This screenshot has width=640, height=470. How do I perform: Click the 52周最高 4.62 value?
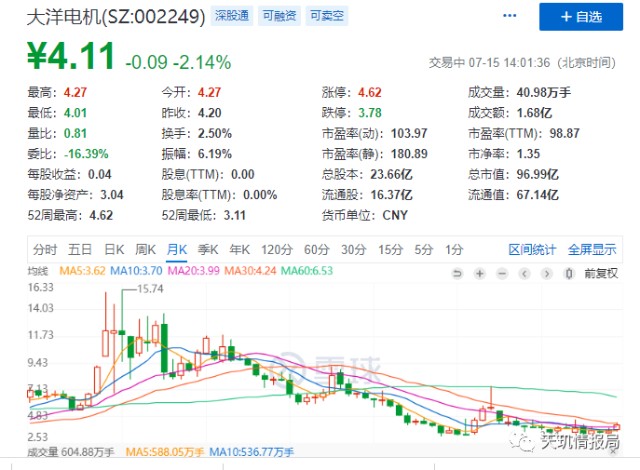point(101,215)
